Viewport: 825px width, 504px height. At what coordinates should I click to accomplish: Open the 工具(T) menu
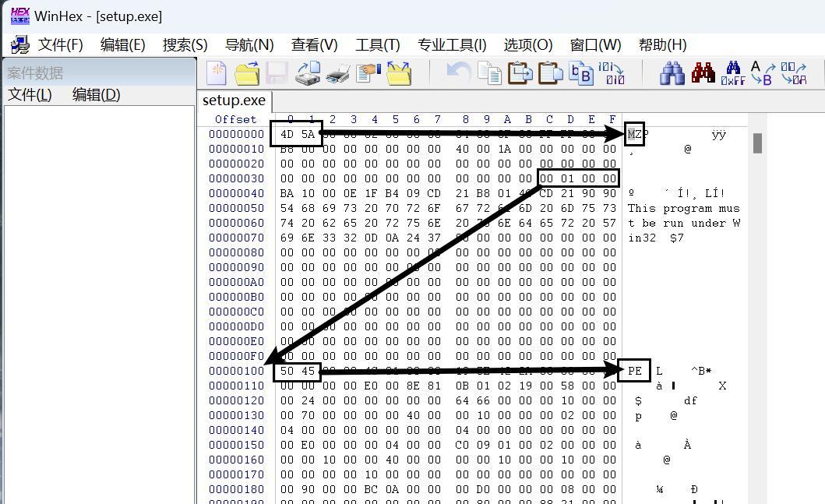[377, 44]
